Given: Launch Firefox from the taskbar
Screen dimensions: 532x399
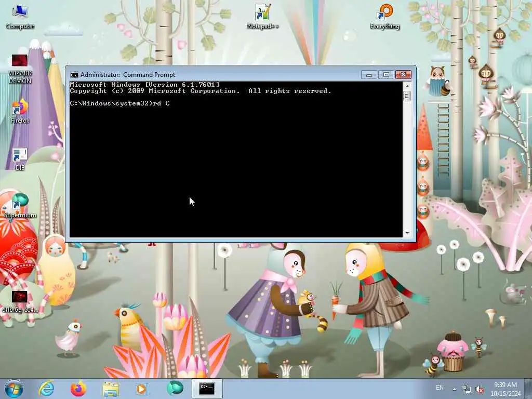Looking at the screenshot, I should pyautogui.click(x=78, y=389).
